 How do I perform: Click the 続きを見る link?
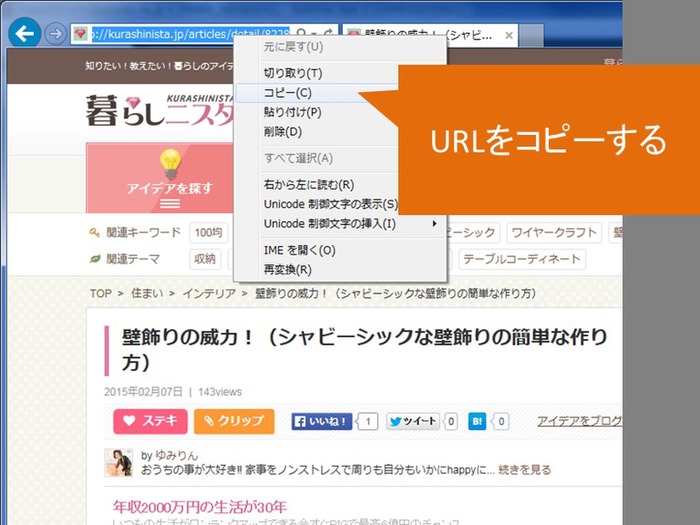coord(525,470)
